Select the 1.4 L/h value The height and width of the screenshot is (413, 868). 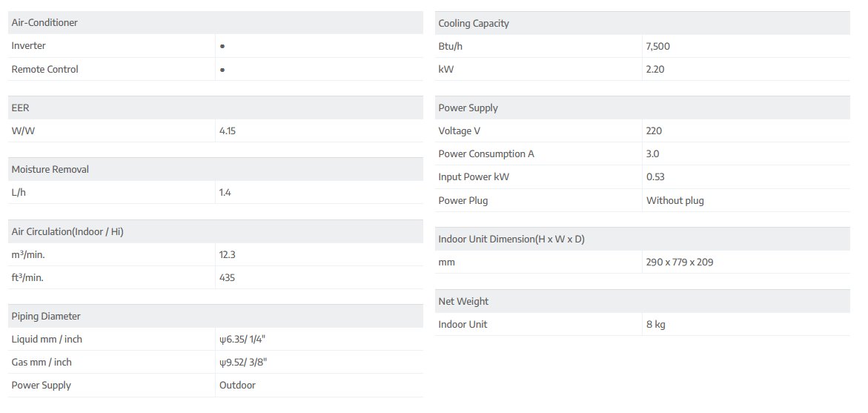pyautogui.click(x=225, y=193)
